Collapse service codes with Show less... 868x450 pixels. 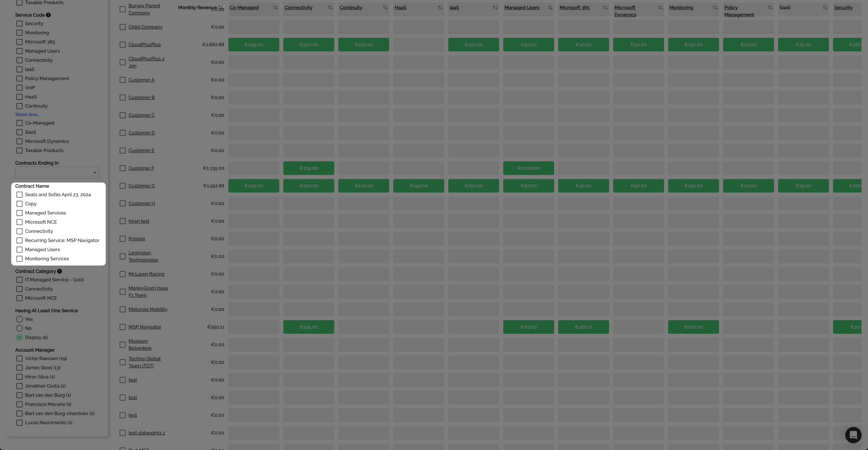tap(28, 114)
